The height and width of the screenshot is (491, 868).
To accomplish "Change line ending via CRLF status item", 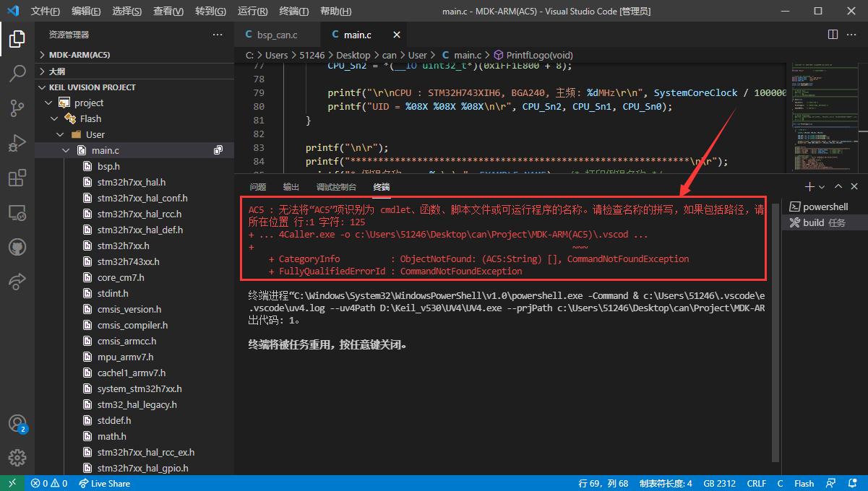I will [x=756, y=483].
